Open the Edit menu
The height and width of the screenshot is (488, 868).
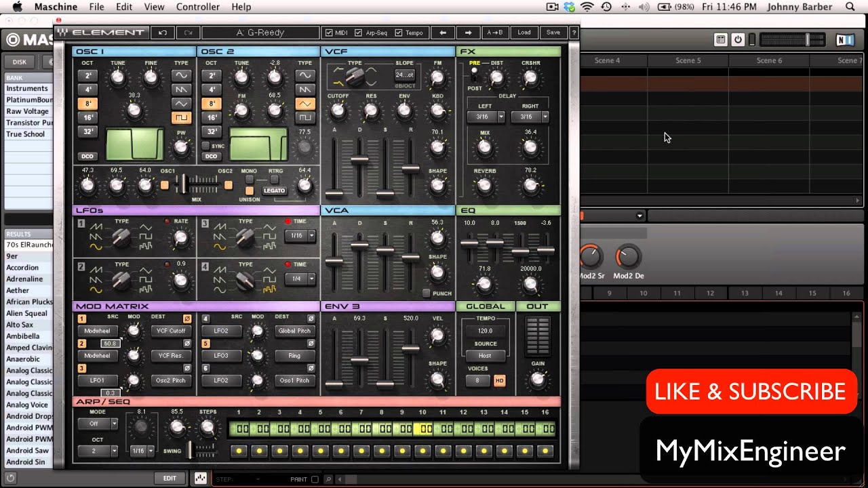point(124,7)
